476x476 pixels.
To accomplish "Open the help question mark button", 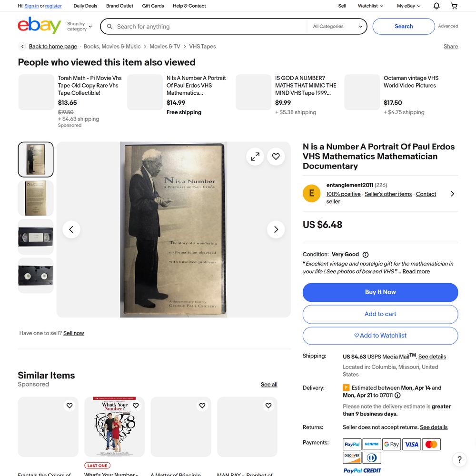I will coord(459,459).
